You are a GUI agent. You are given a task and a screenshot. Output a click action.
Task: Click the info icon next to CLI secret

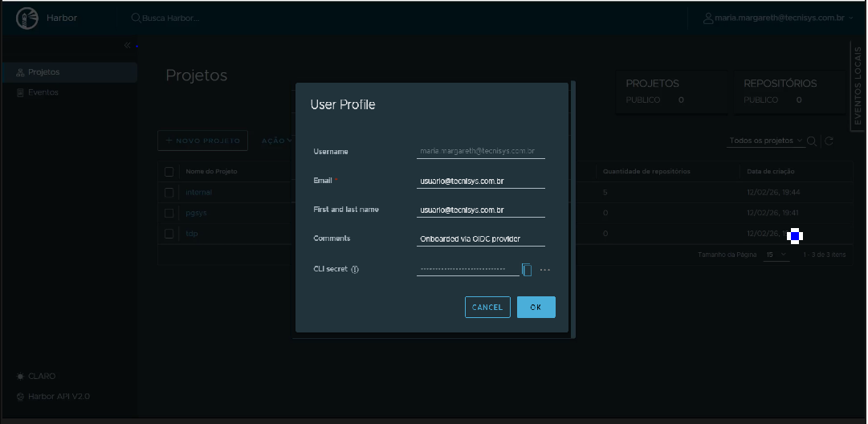[x=355, y=270]
